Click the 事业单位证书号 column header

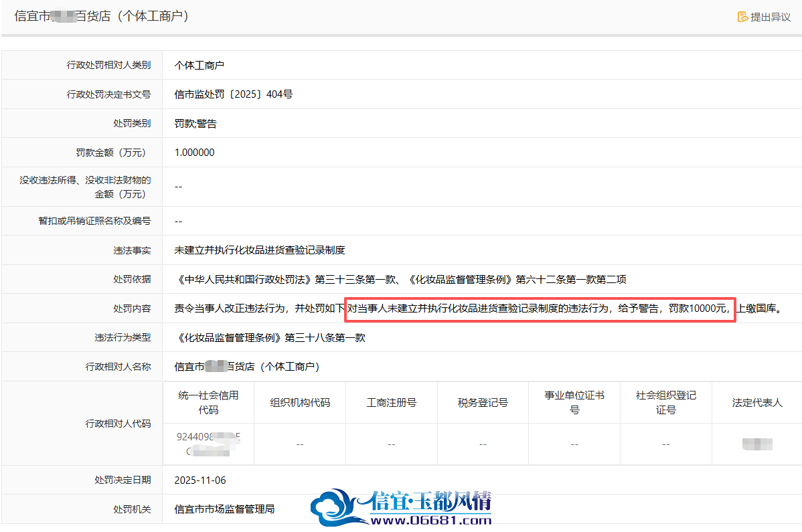pyautogui.click(x=574, y=402)
